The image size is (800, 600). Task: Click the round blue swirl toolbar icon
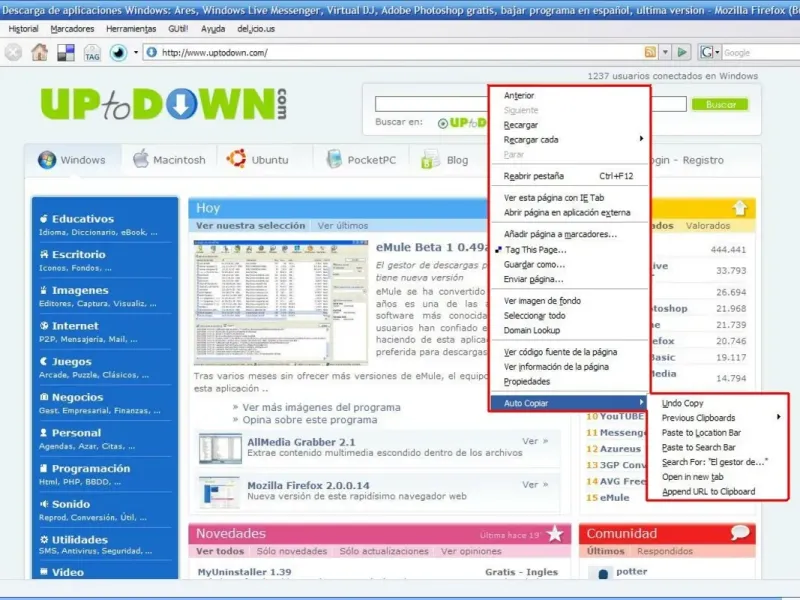click(118, 53)
